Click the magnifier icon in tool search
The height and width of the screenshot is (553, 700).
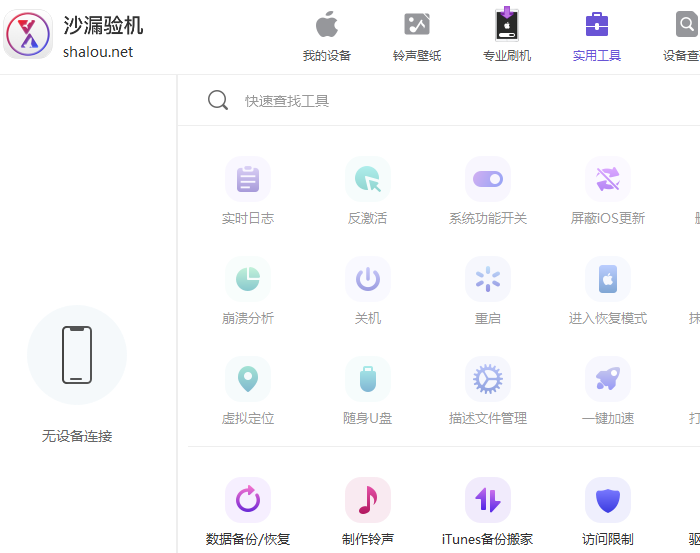218,100
